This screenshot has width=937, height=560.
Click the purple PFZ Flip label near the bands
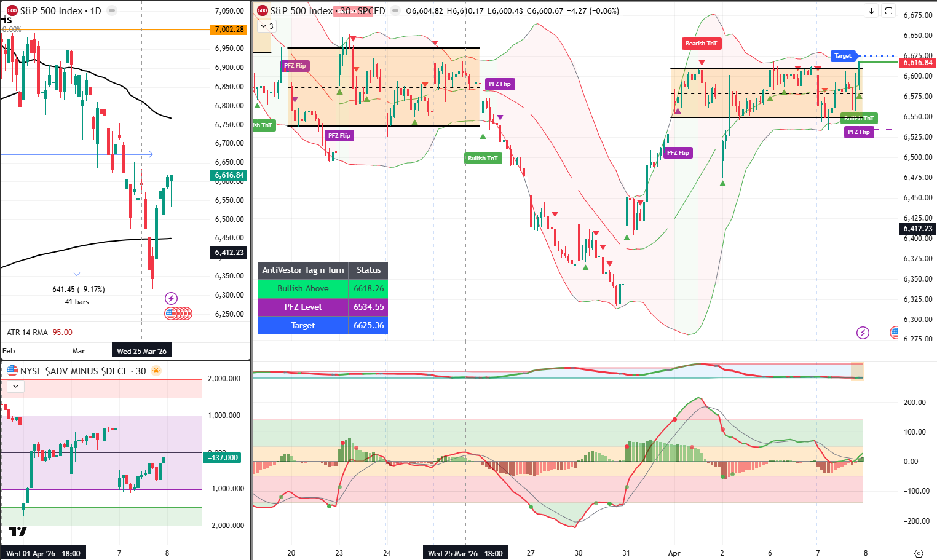pos(678,152)
